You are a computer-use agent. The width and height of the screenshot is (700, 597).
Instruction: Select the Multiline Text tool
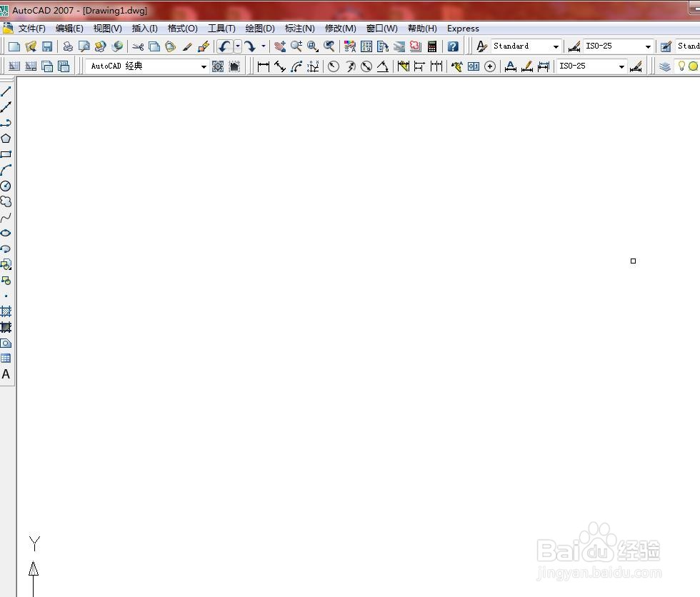(6, 374)
